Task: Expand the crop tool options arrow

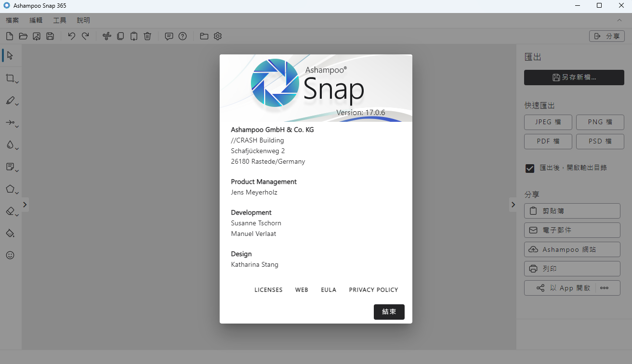Action: [x=17, y=82]
